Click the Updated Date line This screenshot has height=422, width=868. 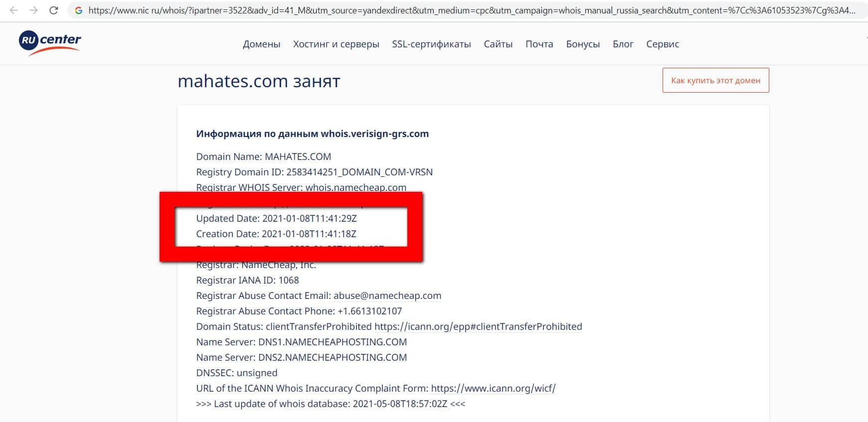pos(277,218)
